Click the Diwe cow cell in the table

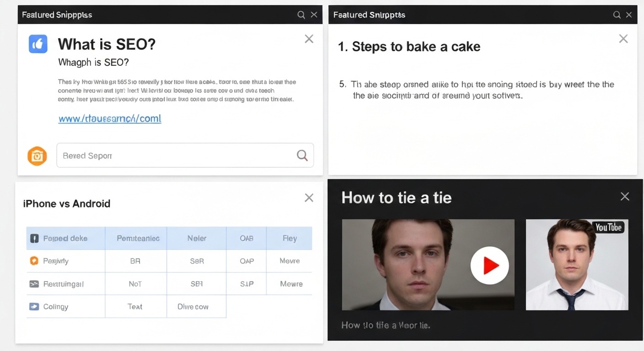pos(193,307)
